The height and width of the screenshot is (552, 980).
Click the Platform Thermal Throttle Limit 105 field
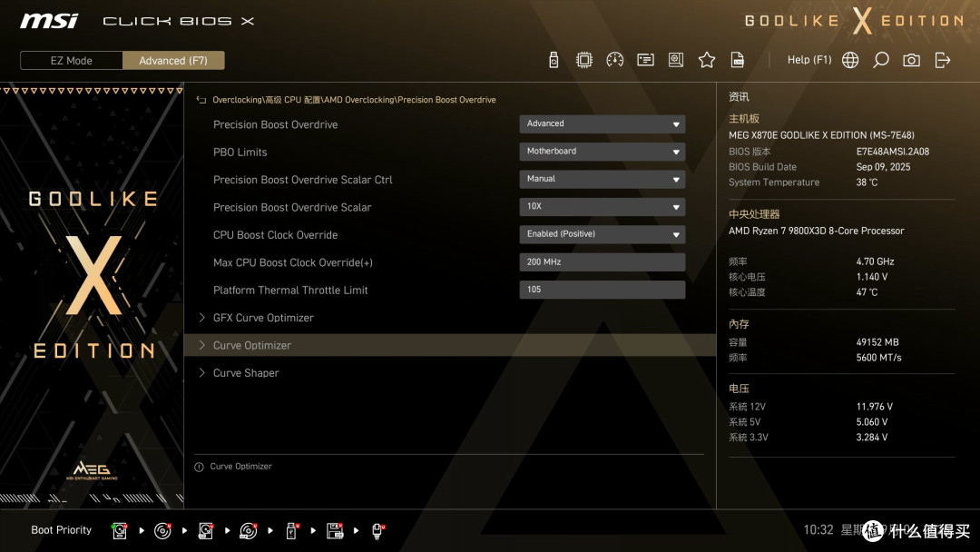pos(602,290)
